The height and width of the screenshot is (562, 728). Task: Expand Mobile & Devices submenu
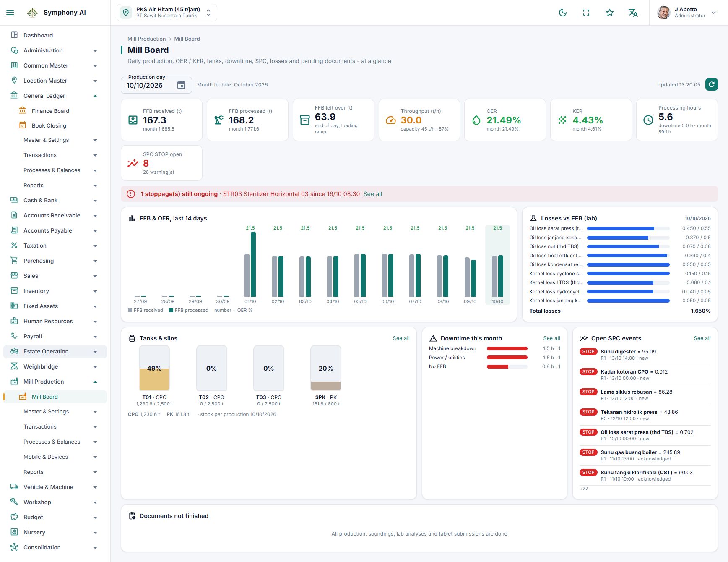click(x=55, y=457)
